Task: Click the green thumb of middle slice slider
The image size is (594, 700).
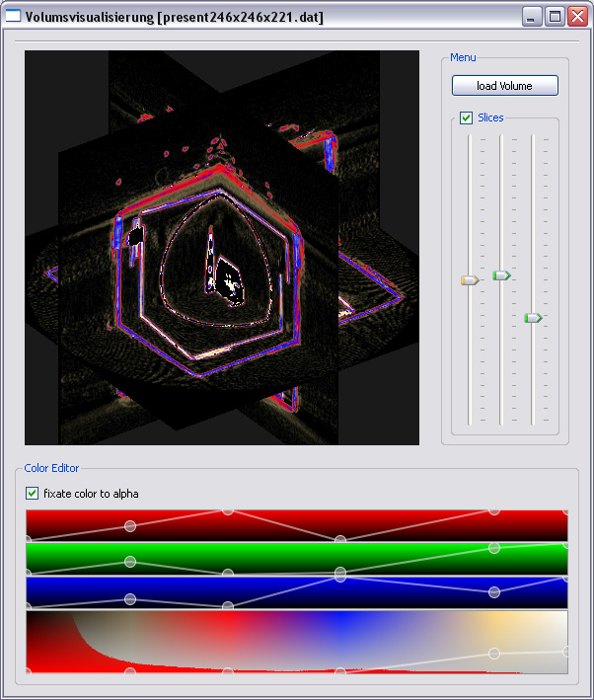Action: [x=501, y=275]
